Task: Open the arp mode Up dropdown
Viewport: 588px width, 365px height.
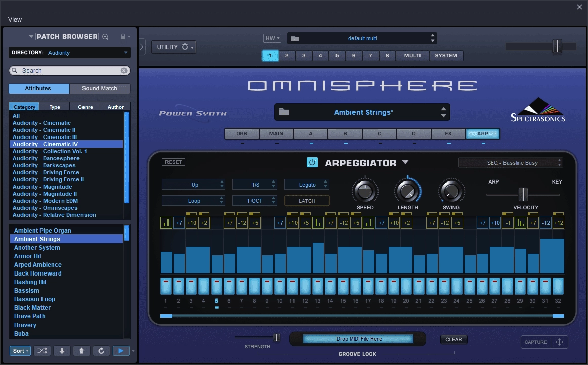Action: tap(193, 185)
